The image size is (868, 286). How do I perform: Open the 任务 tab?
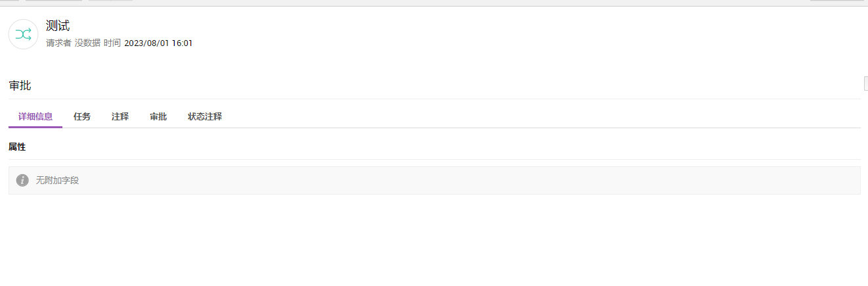pyautogui.click(x=82, y=117)
